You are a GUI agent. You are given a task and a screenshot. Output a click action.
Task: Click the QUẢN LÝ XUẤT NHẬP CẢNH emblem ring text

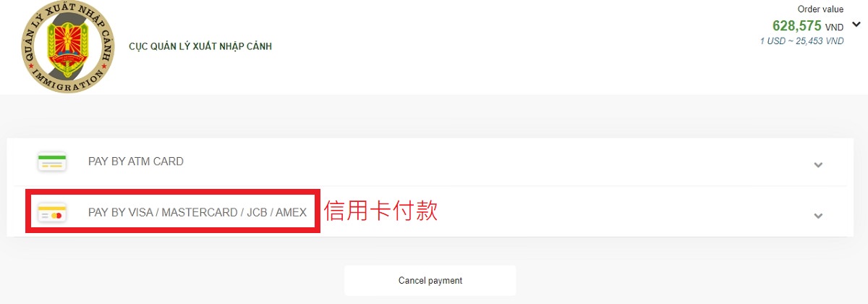click(x=68, y=22)
